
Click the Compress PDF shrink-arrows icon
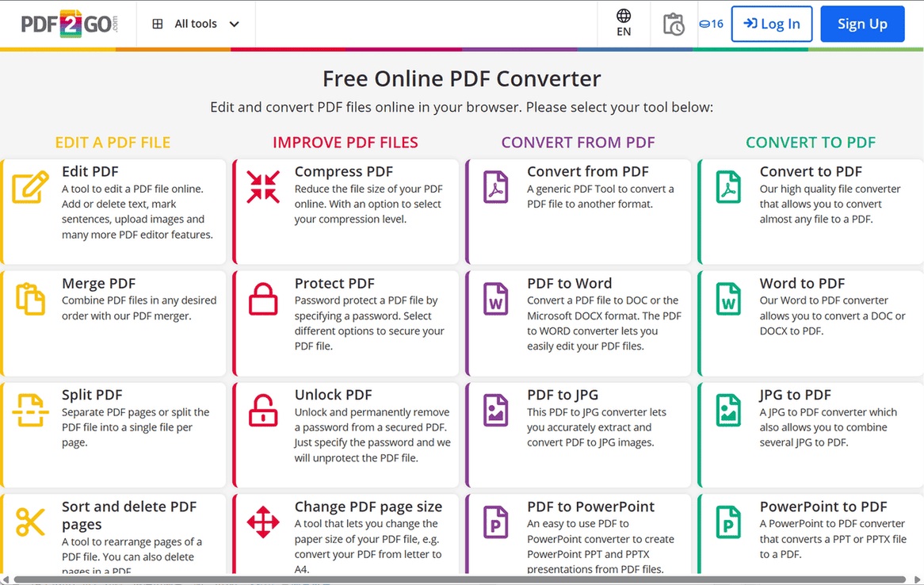pyautogui.click(x=262, y=187)
